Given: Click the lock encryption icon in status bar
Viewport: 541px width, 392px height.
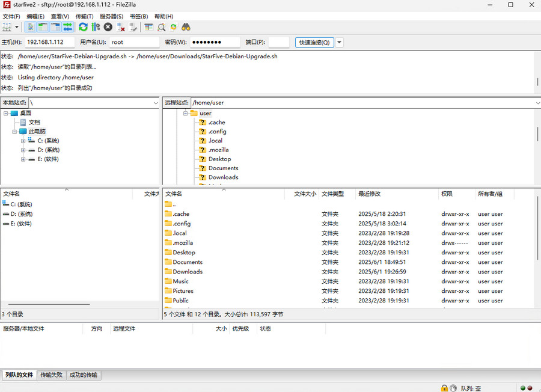Looking at the screenshot, I should pos(444,388).
